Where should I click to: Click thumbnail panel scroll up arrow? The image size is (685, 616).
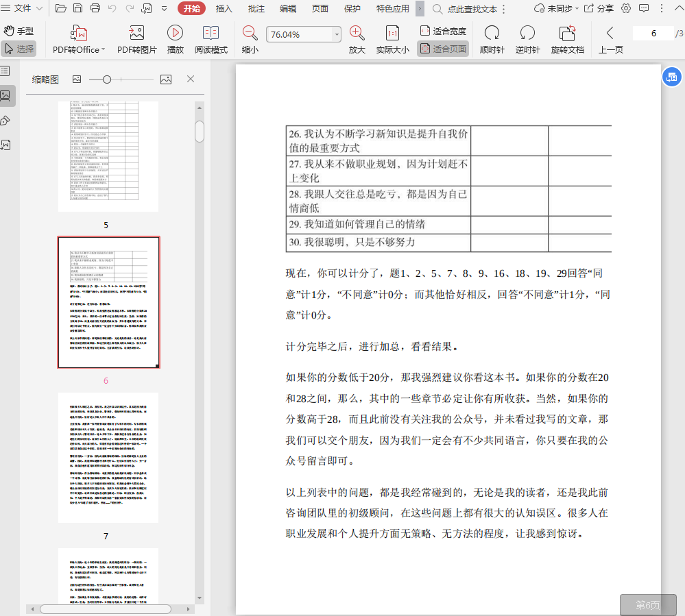[200, 108]
